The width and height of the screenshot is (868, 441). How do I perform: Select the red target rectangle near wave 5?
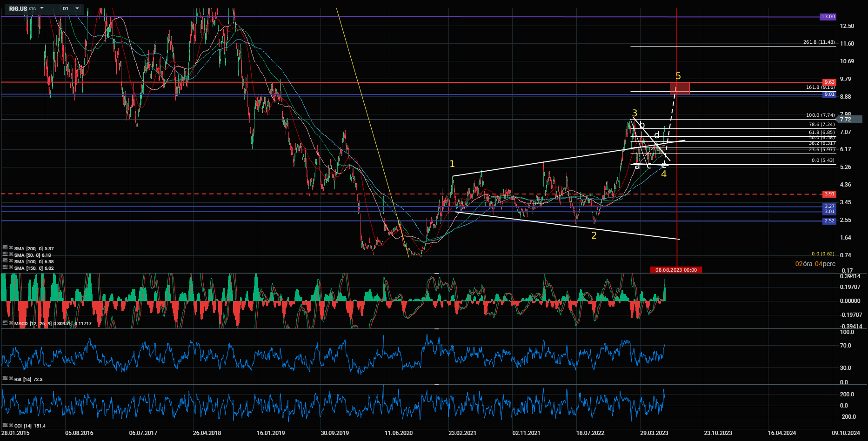pos(680,88)
